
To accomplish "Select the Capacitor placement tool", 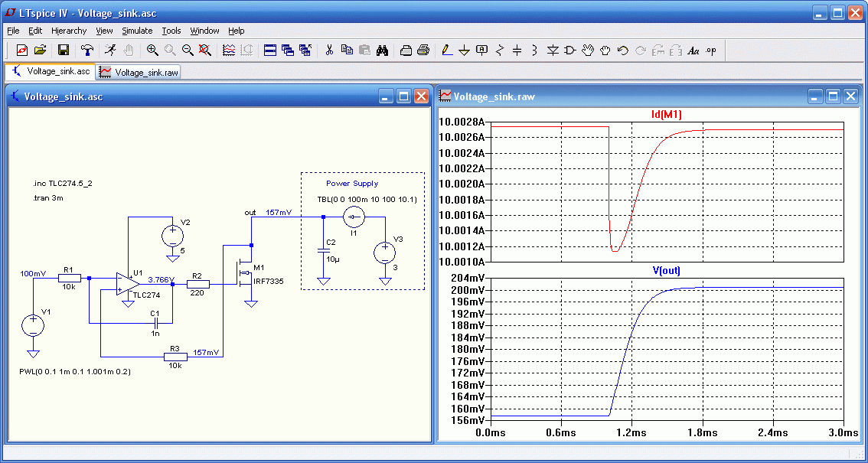I will [517, 51].
